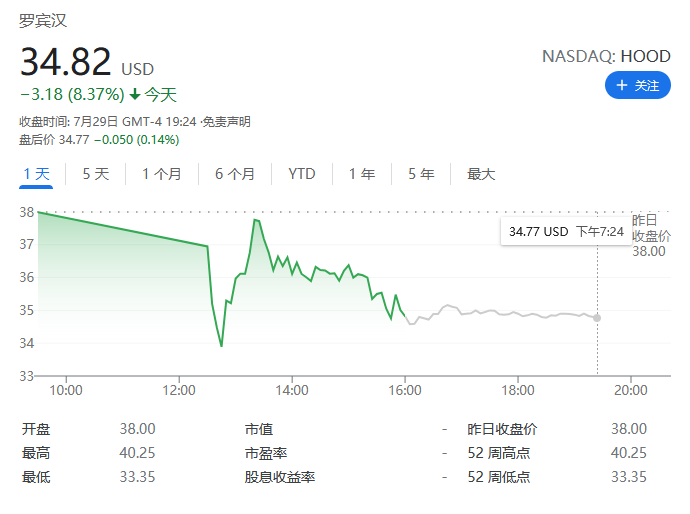Click the plus icon in the 关注 button
The width and height of the screenshot is (690, 514).
[x=621, y=86]
